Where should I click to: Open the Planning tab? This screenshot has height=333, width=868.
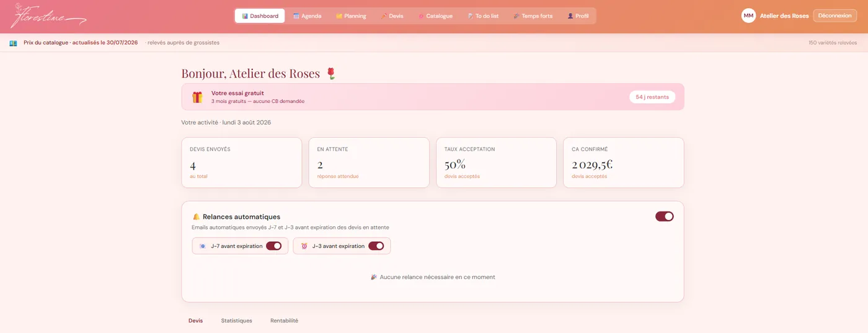tap(351, 16)
